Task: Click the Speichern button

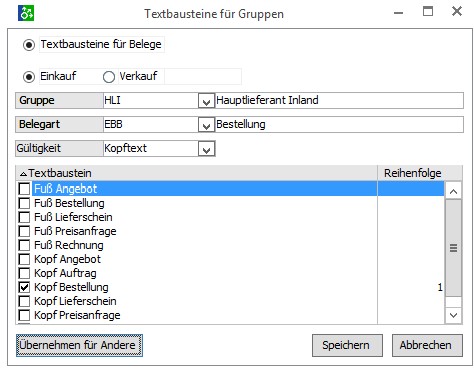Action: click(347, 345)
